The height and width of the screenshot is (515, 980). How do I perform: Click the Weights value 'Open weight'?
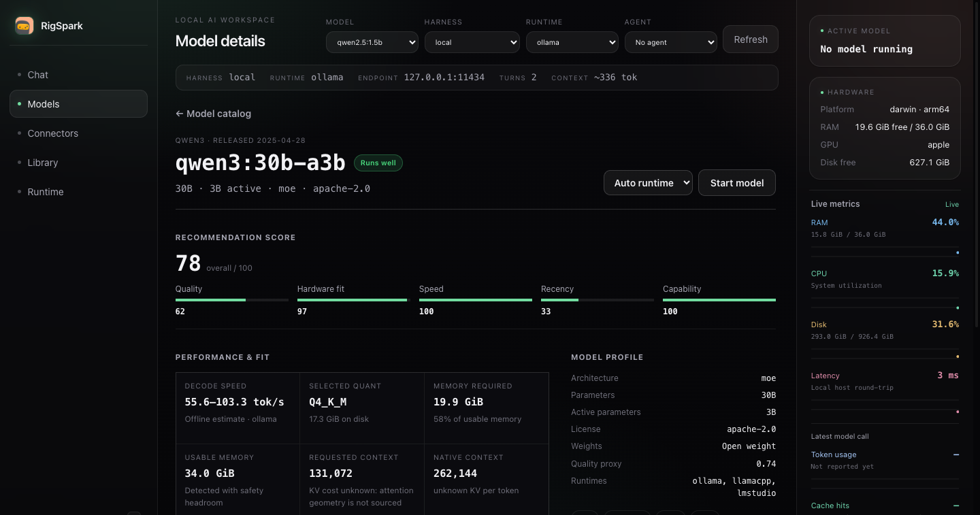[x=749, y=446]
